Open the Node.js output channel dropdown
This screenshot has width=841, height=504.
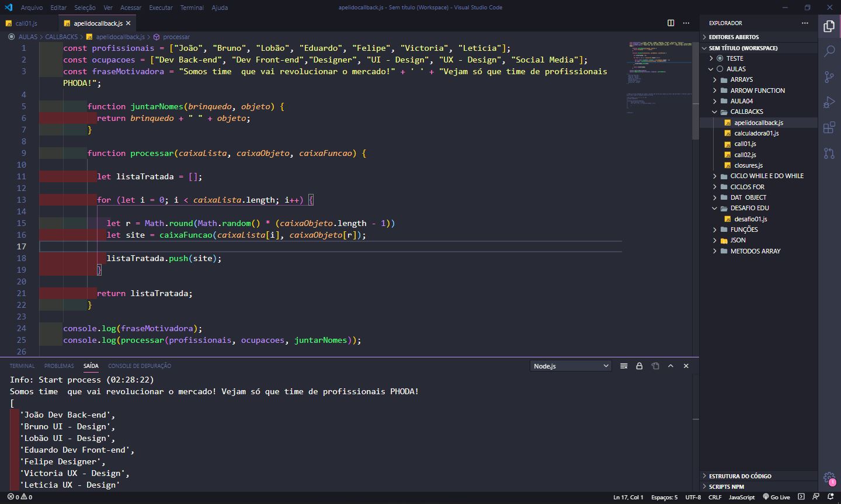(x=571, y=366)
